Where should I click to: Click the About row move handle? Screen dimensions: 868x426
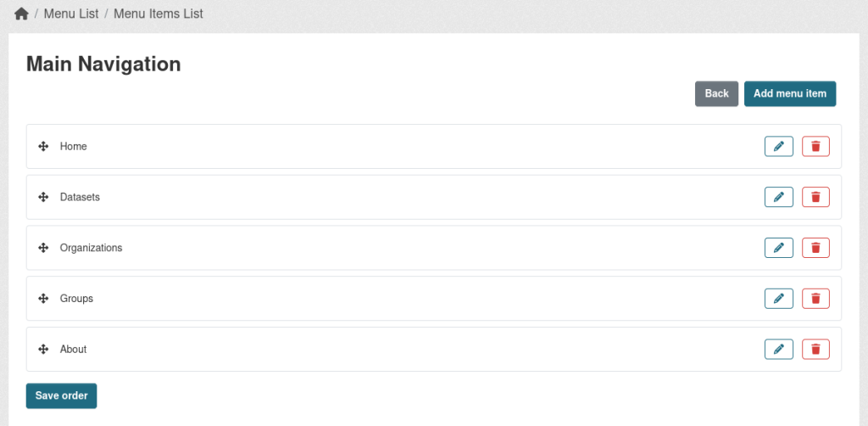43,349
